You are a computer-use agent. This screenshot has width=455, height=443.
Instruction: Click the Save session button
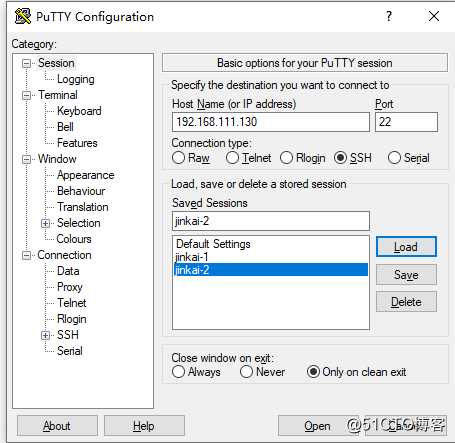406,275
